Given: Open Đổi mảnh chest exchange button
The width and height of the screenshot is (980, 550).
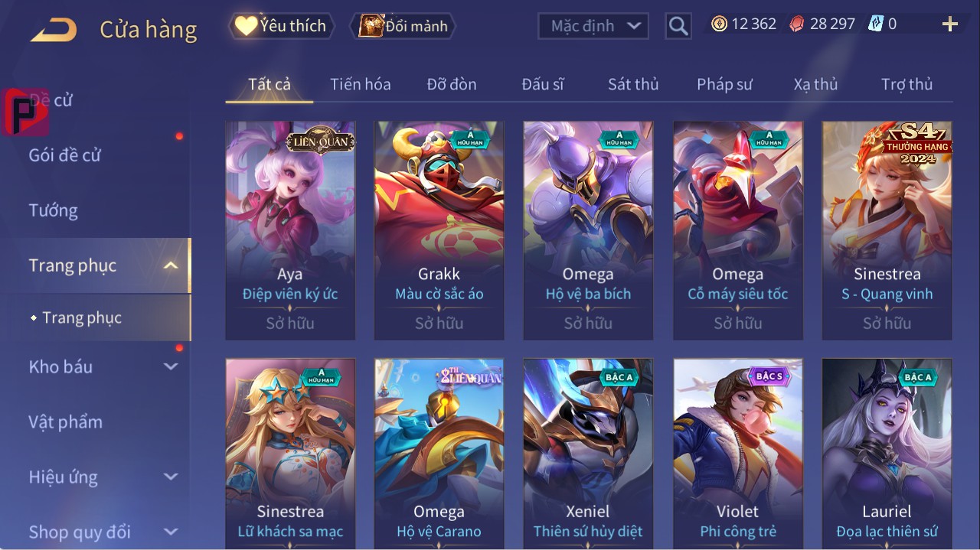Looking at the screenshot, I should [403, 26].
